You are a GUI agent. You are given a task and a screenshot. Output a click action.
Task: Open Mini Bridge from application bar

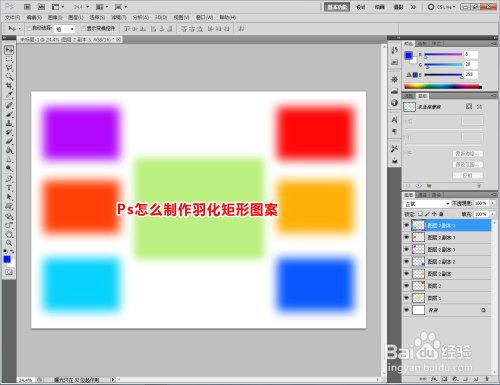41,7
